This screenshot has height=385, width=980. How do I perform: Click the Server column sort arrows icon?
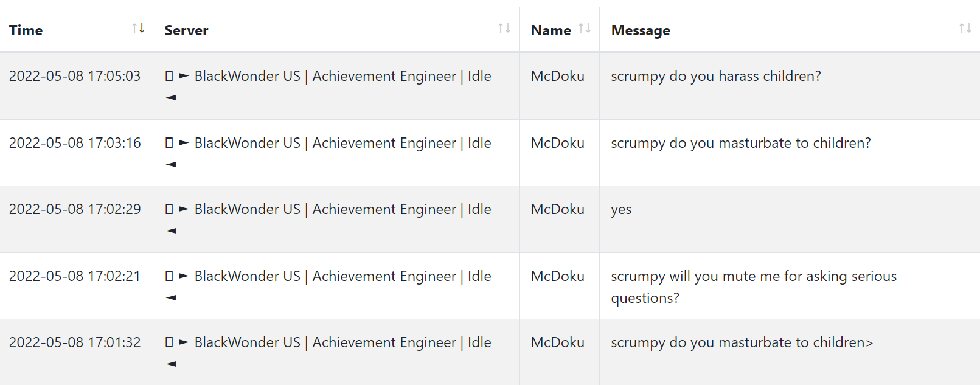coord(504,28)
